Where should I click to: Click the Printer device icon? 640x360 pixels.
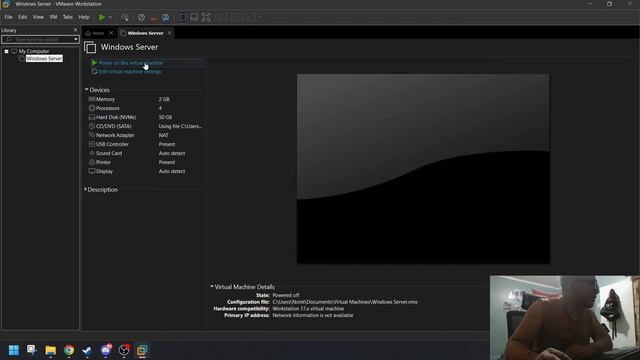92,162
